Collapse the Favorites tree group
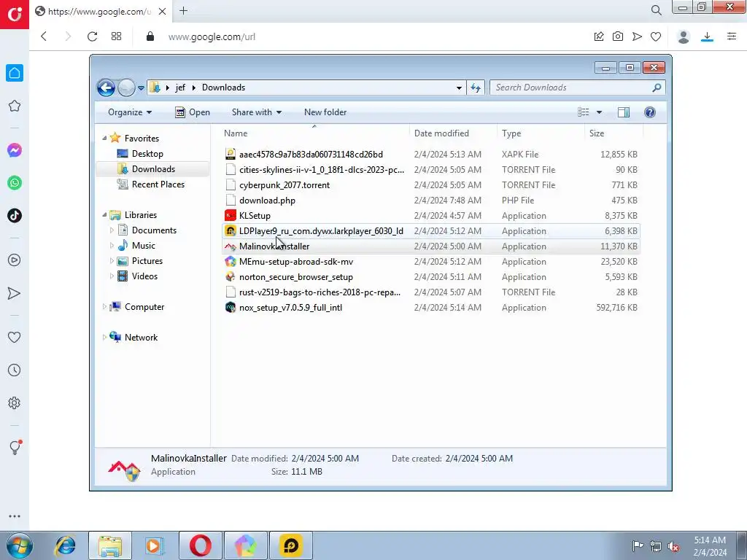This screenshot has height=560, width=747. coord(104,138)
